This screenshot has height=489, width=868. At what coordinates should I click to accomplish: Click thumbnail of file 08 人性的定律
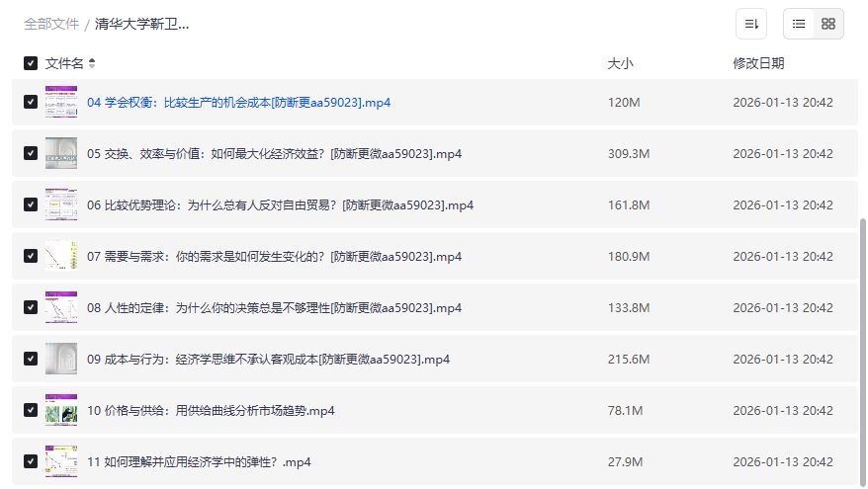pos(61,307)
